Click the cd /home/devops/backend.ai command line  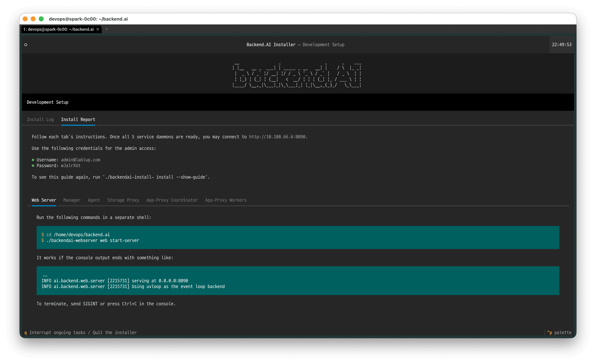pos(76,235)
